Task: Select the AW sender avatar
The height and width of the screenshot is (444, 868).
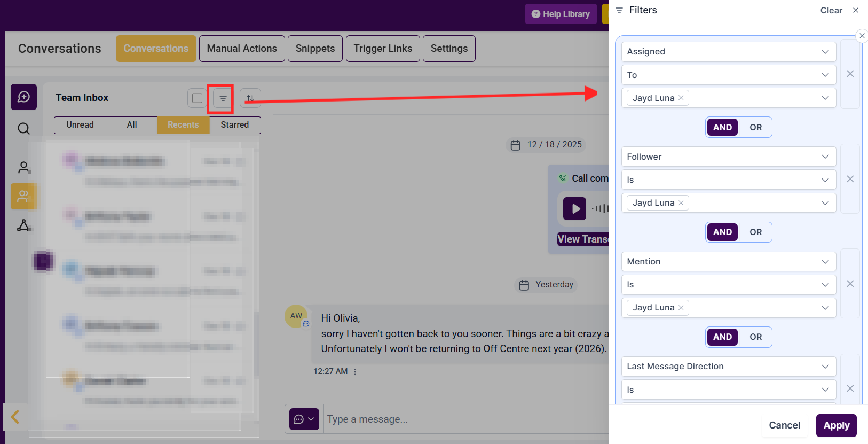Action: (x=296, y=316)
